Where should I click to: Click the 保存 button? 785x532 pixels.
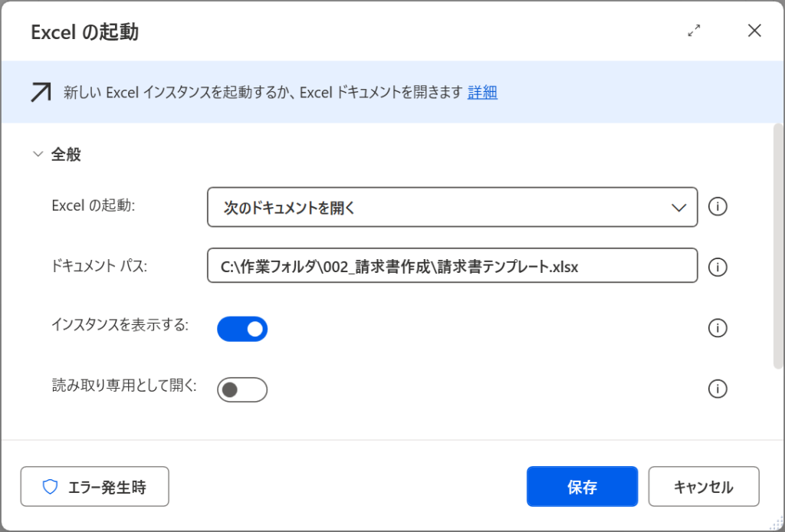(x=583, y=487)
